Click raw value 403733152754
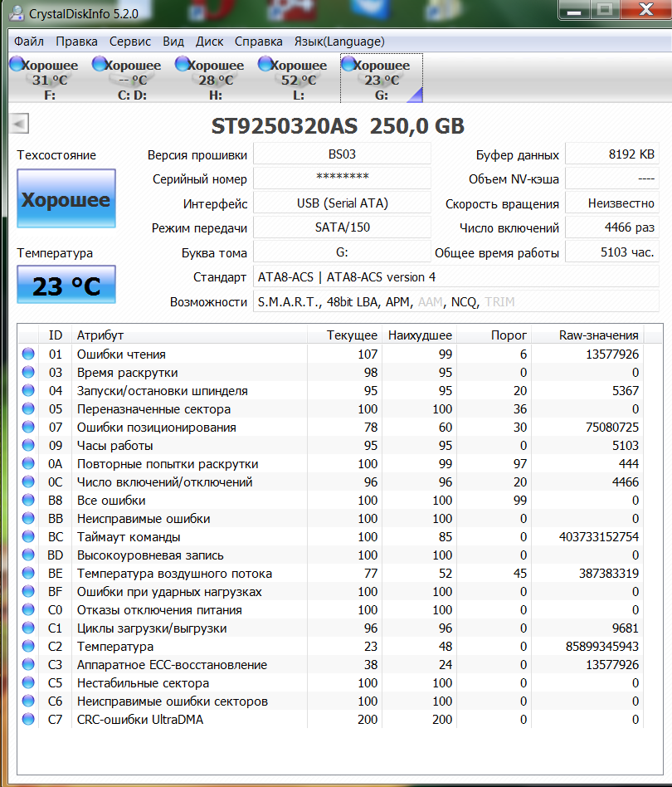The height and width of the screenshot is (787, 672). 599,536
